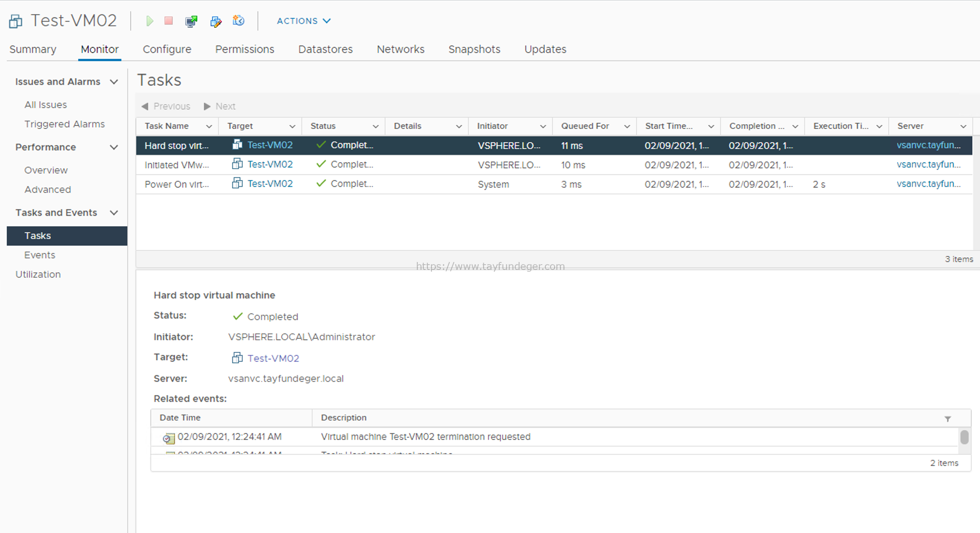Open Performance Advanced in sidebar
This screenshot has width=980, height=533.
(x=48, y=189)
